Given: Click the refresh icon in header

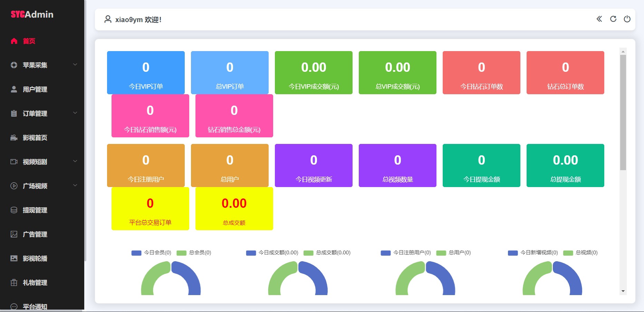Looking at the screenshot, I should pyautogui.click(x=613, y=19).
